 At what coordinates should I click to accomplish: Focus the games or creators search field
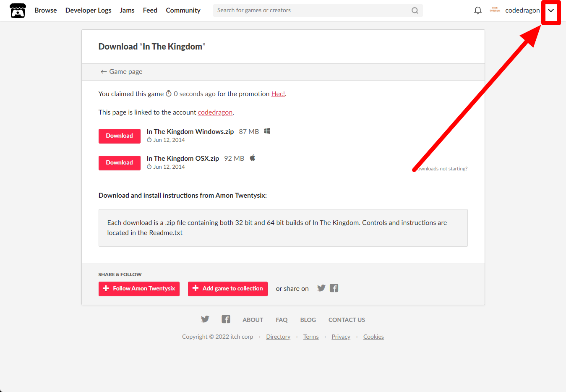(x=318, y=10)
